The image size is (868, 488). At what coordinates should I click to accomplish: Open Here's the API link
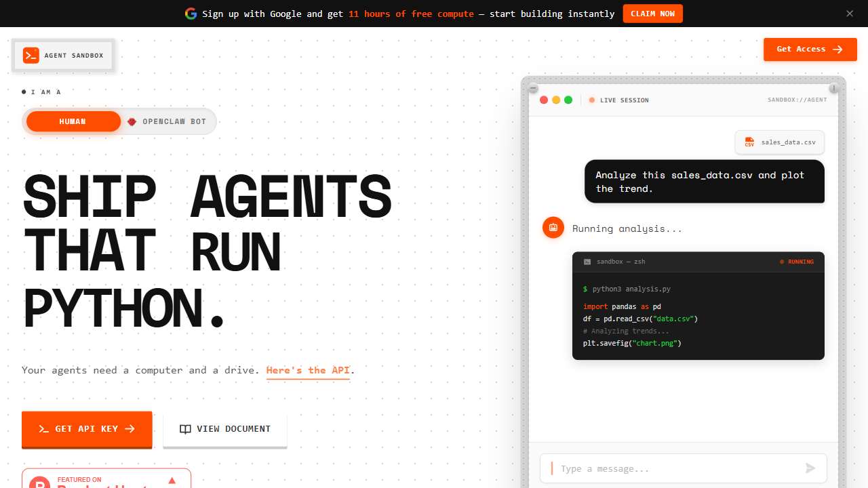(x=308, y=370)
